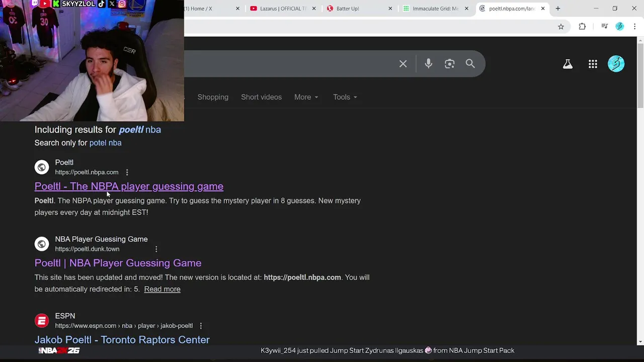The image size is (644, 362).
Task: Open Google Lens image search icon
Action: tap(449, 64)
